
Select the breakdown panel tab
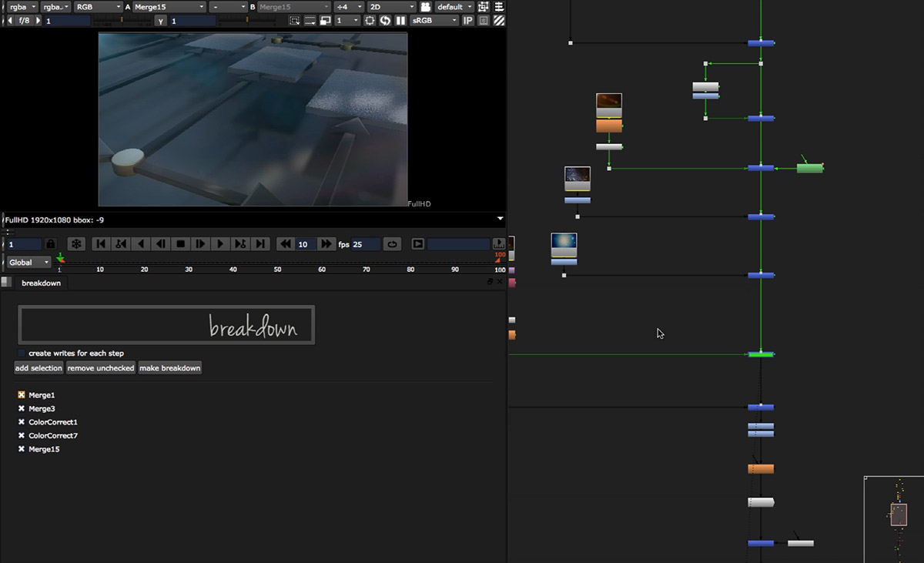(41, 283)
